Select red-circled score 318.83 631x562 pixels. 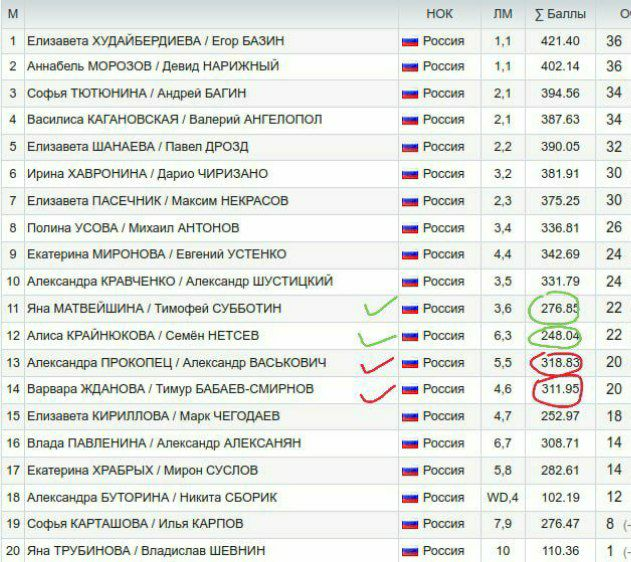559,362
